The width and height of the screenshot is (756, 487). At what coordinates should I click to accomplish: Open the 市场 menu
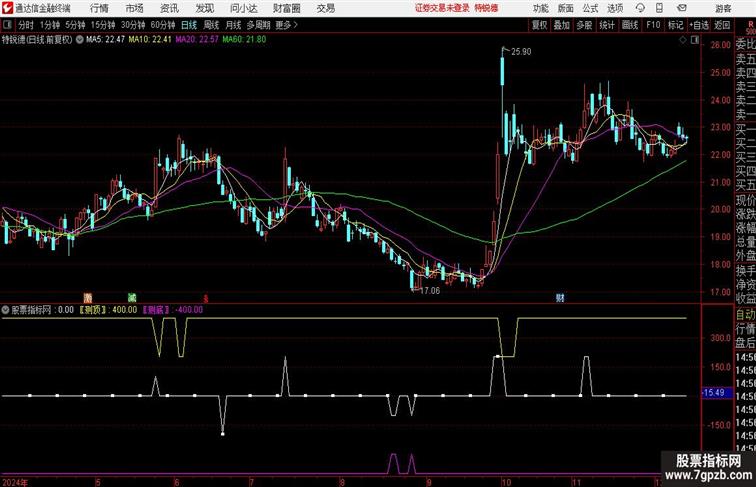tap(135, 8)
